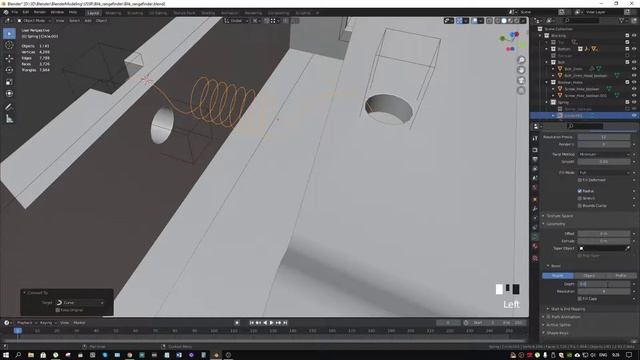Enable the Fill Deformed checkbox
640x360 pixels.
click(x=580, y=180)
